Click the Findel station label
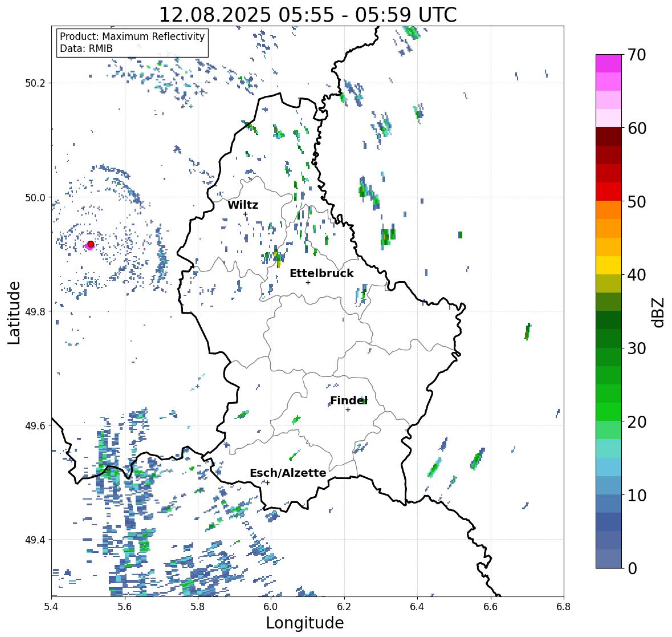 tap(348, 400)
